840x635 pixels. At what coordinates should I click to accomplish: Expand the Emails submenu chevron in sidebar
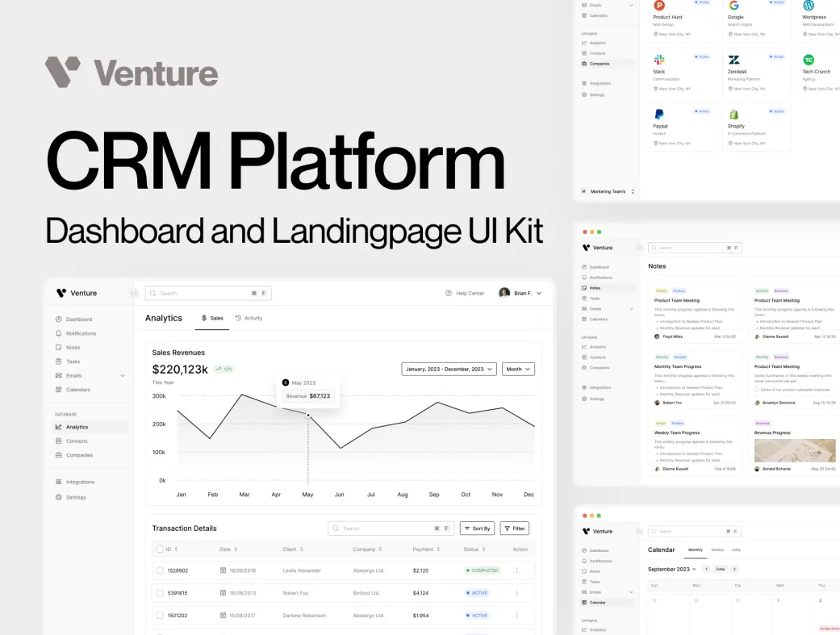[x=123, y=375]
